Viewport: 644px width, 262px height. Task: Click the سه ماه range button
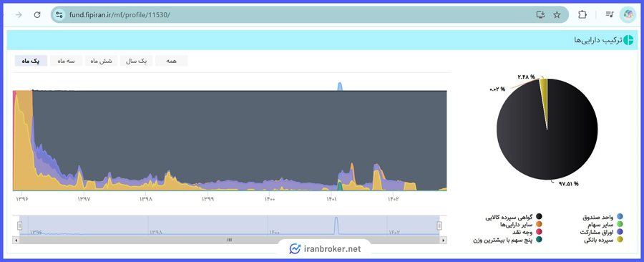pyautogui.click(x=66, y=61)
